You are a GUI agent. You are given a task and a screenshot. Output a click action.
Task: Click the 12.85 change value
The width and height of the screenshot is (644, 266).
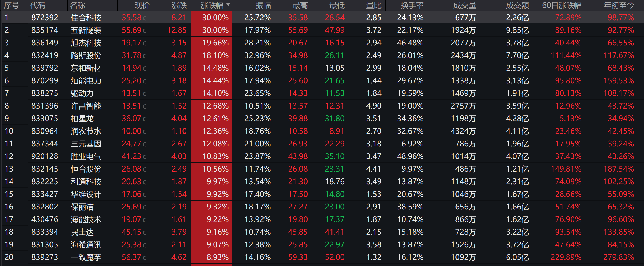click(177, 30)
